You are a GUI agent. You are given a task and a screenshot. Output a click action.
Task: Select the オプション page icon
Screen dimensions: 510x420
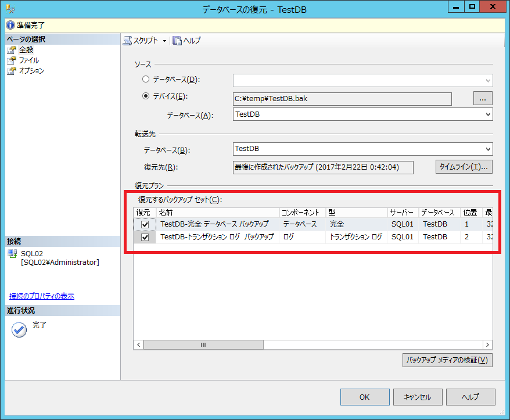(12, 71)
